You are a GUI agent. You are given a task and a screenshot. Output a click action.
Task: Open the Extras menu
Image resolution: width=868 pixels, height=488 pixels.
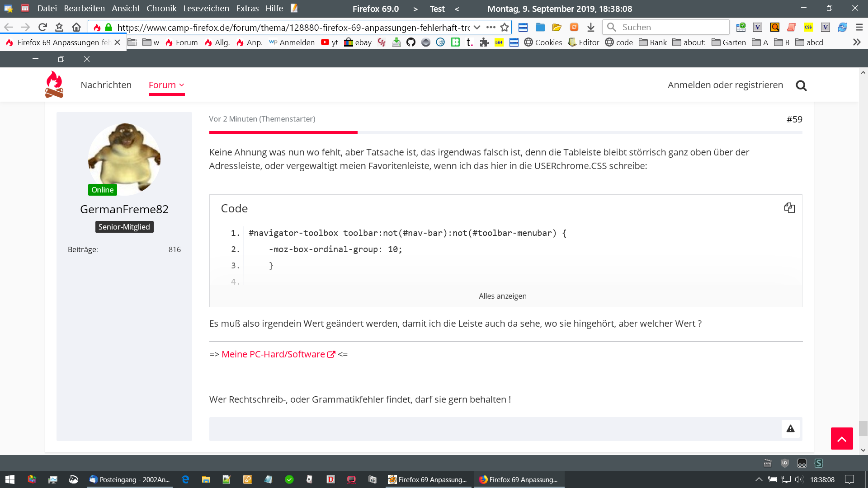click(x=247, y=9)
